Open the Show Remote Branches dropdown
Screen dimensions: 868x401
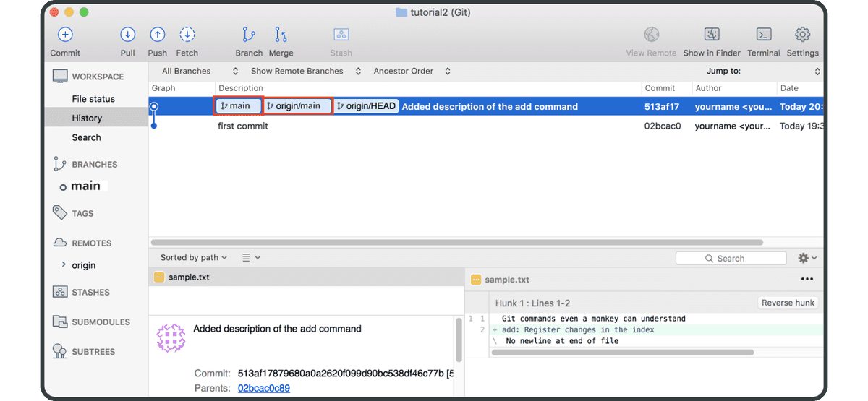coord(306,71)
